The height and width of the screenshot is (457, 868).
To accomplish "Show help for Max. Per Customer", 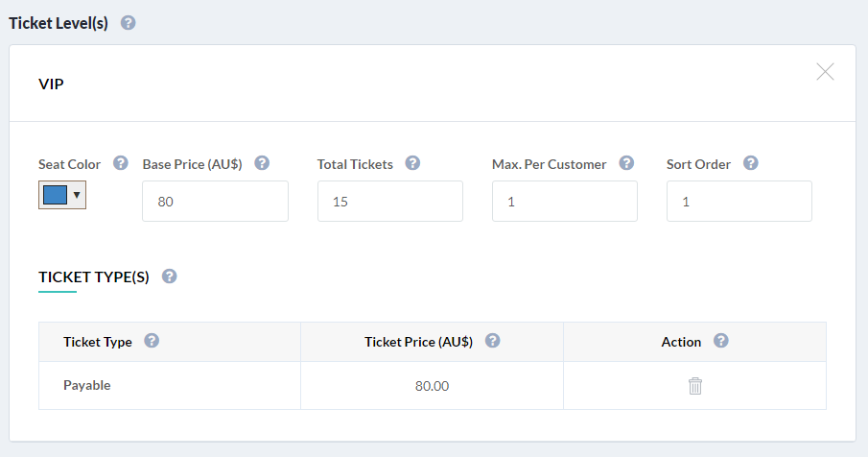I will [x=626, y=163].
